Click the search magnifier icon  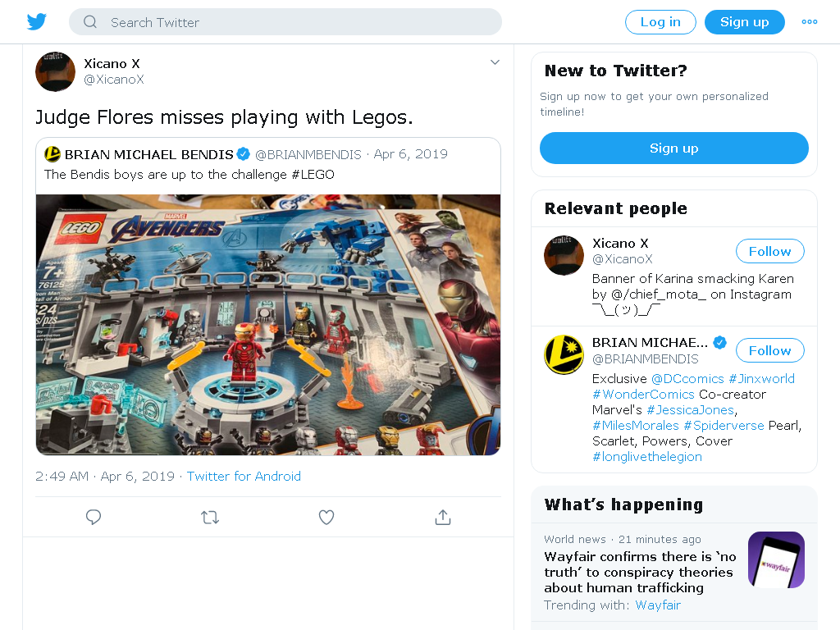point(90,22)
